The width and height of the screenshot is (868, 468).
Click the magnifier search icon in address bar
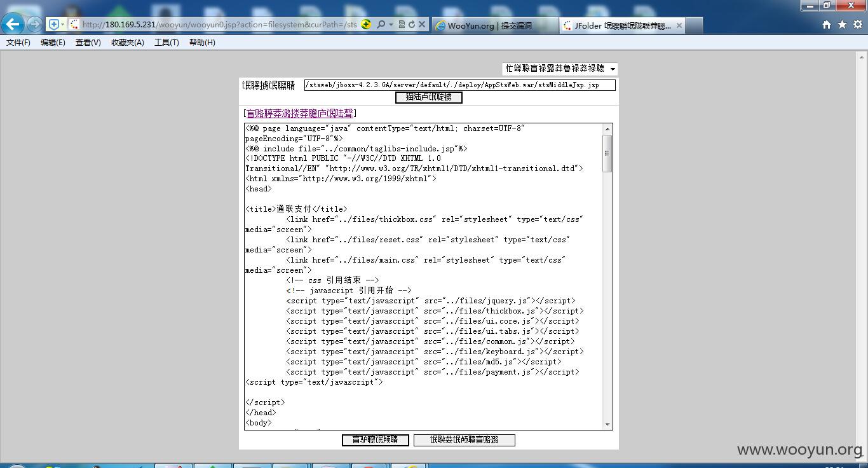tap(381, 24)
